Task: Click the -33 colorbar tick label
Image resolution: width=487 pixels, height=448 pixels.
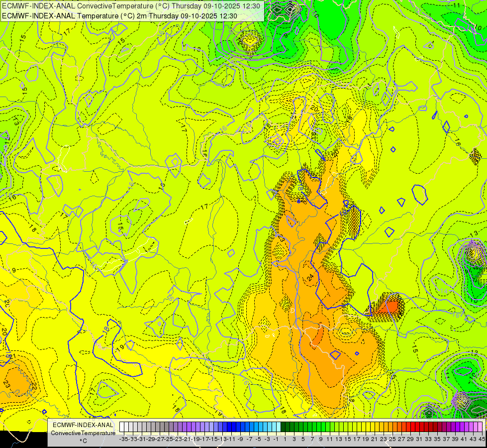Action: coord(133,439)
